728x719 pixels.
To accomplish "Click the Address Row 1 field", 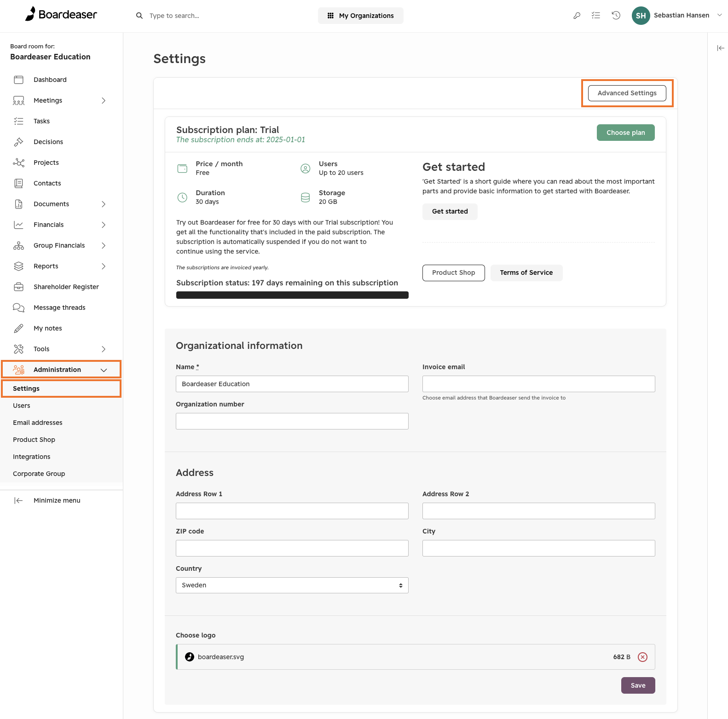I will click(292, 511).
